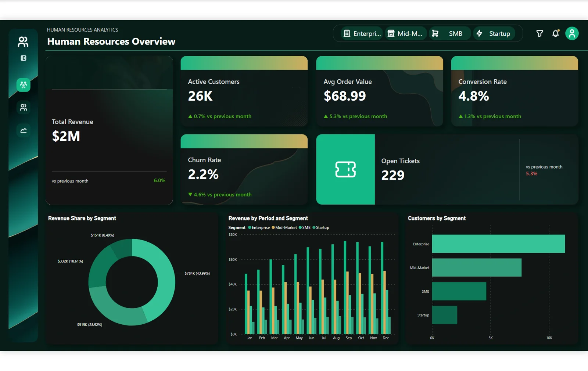
Task: Click the $515K (28.92%) donut label
Action: click(90, 325)
